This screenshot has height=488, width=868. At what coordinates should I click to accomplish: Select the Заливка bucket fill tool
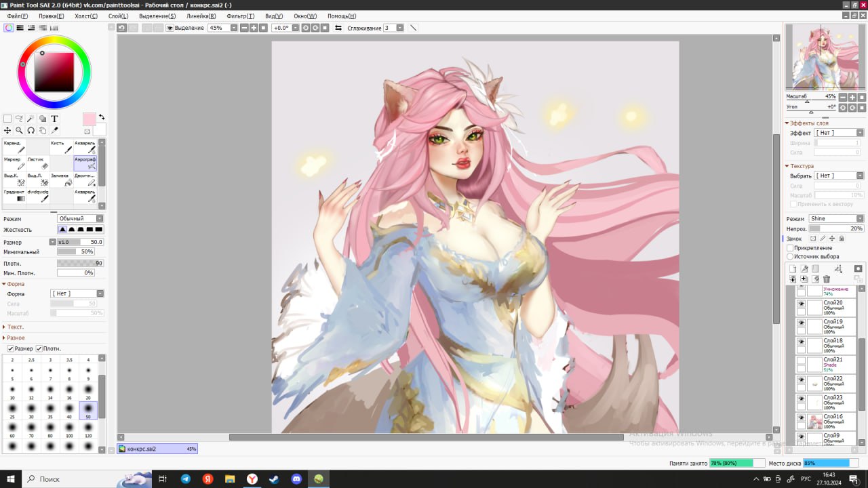62,179
